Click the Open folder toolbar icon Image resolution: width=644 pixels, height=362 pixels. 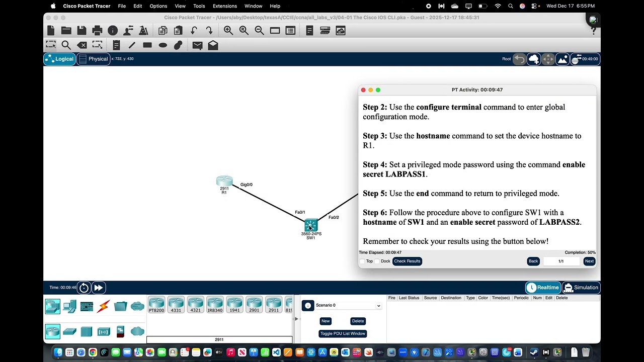pos(66,31)
